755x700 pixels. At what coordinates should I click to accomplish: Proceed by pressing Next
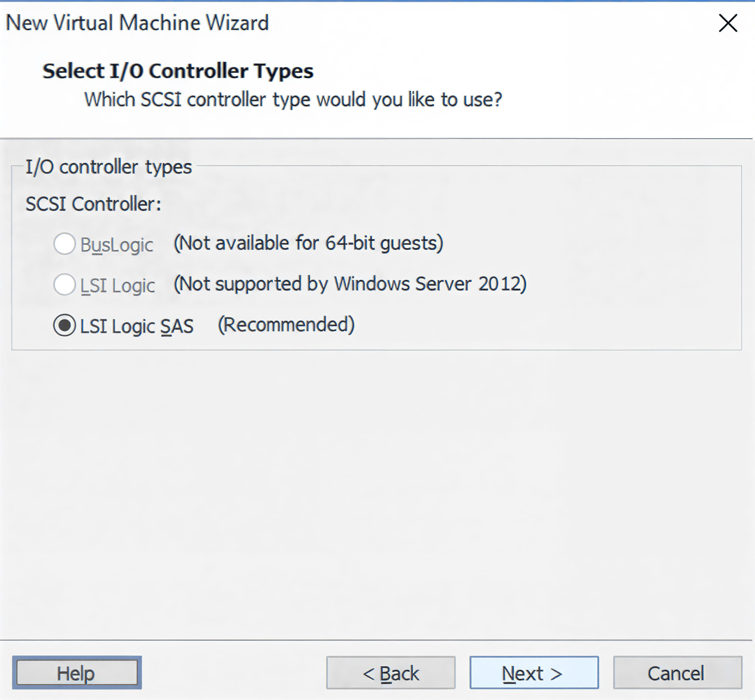tap(534, 673)
